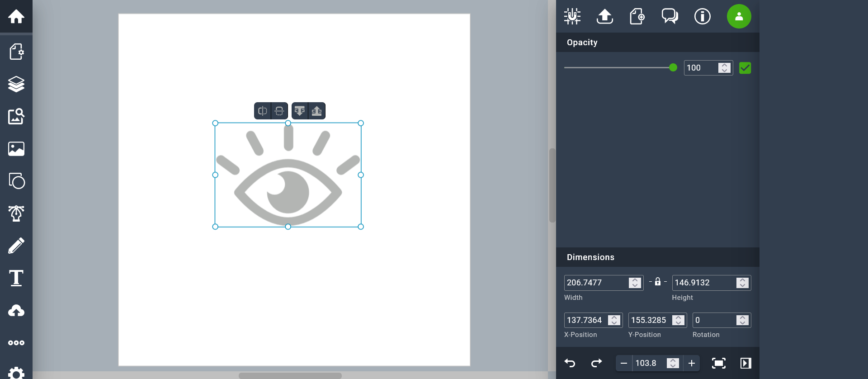This screenshot has height=379, width=868.
Task: Click the zoom value stepper arrows
Action: [x=673, y=363]
